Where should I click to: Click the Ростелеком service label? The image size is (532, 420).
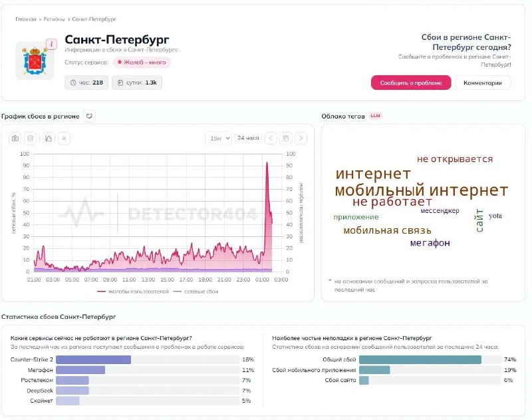click(x=37, y=380)
